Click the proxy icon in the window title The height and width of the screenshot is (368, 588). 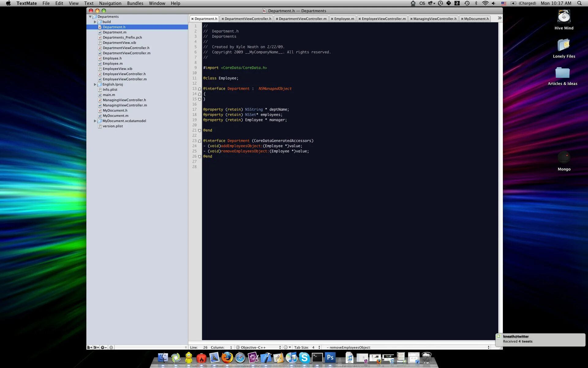click(x=264, y=11)
